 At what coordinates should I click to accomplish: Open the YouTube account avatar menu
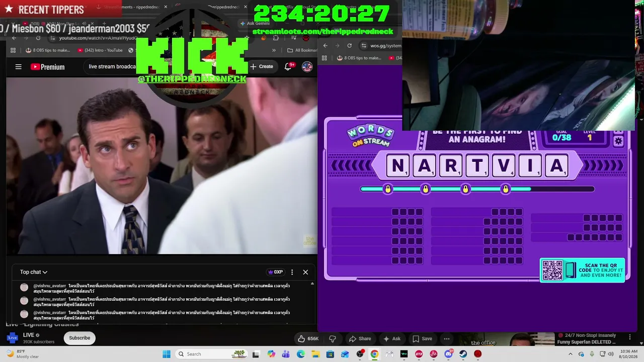(x=307, y=66)
